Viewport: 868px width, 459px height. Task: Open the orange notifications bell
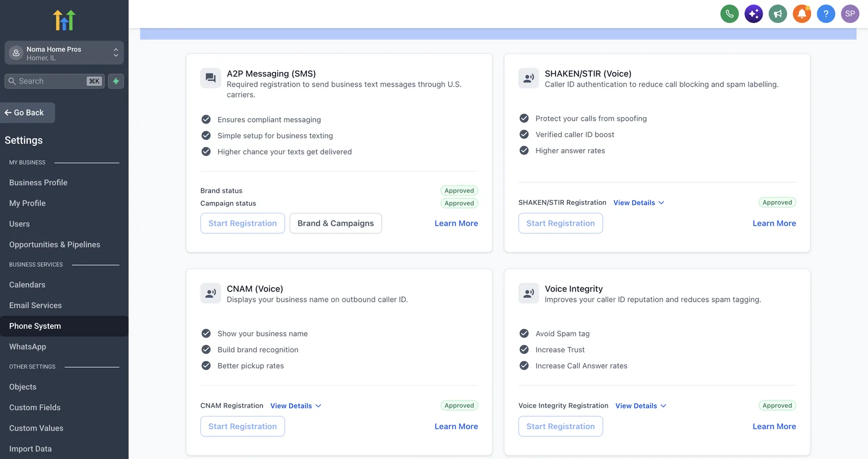[x=802, y=14]
